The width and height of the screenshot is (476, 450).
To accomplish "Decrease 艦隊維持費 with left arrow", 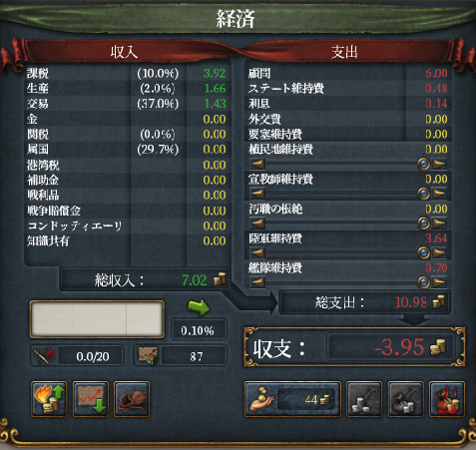I will (x=257, y=282).
